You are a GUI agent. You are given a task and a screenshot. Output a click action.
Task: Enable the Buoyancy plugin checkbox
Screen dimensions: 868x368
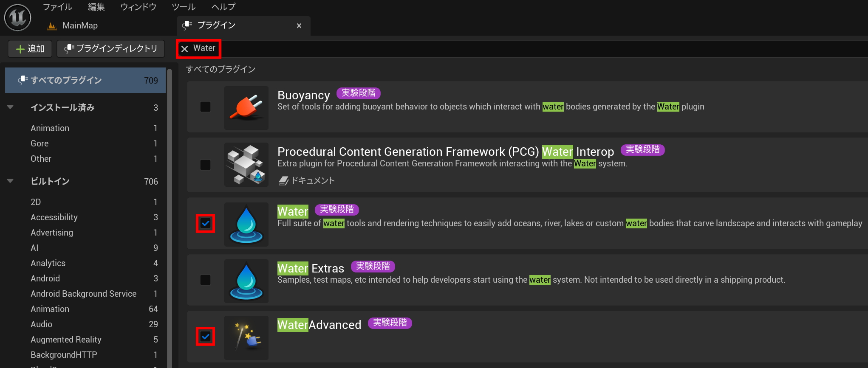pyautogui.click(x=205, y=107)
